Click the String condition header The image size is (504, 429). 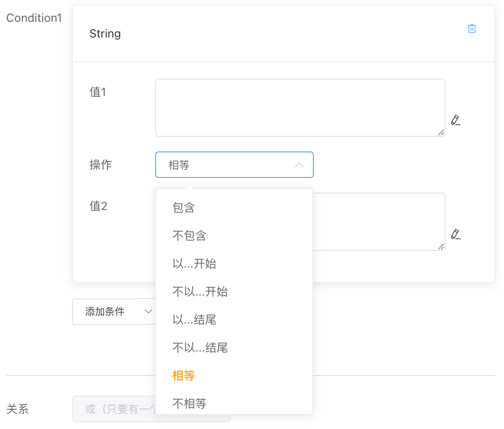point(105,33)
